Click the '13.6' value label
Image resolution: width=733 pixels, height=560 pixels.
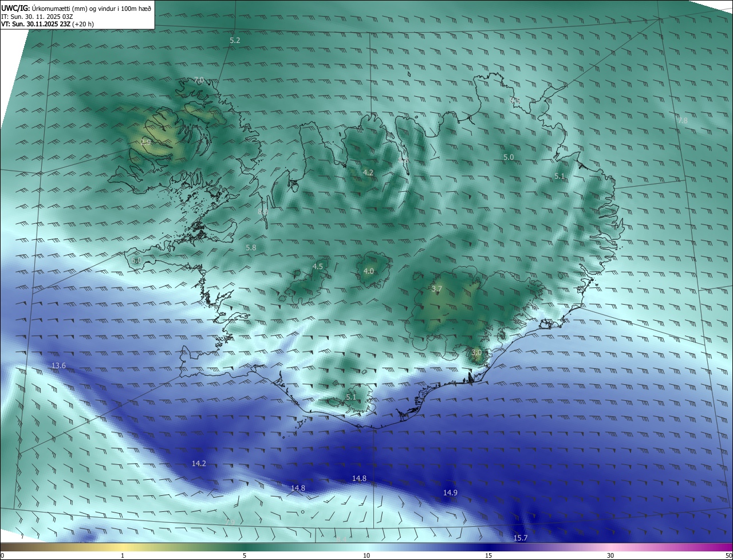pos(58,365)
